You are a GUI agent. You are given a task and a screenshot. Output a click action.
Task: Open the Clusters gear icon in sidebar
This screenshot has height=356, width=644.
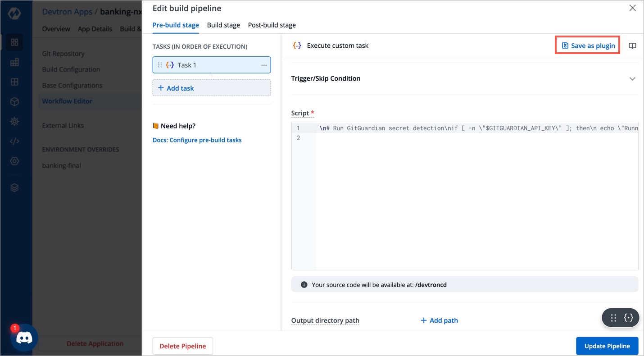(x=14, y=121)
